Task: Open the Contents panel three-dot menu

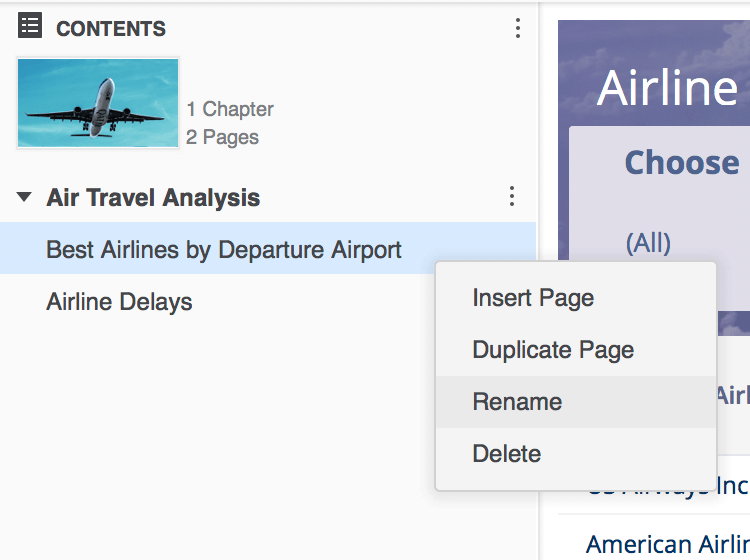Action: pyautogui.click(x=517, y=28)
